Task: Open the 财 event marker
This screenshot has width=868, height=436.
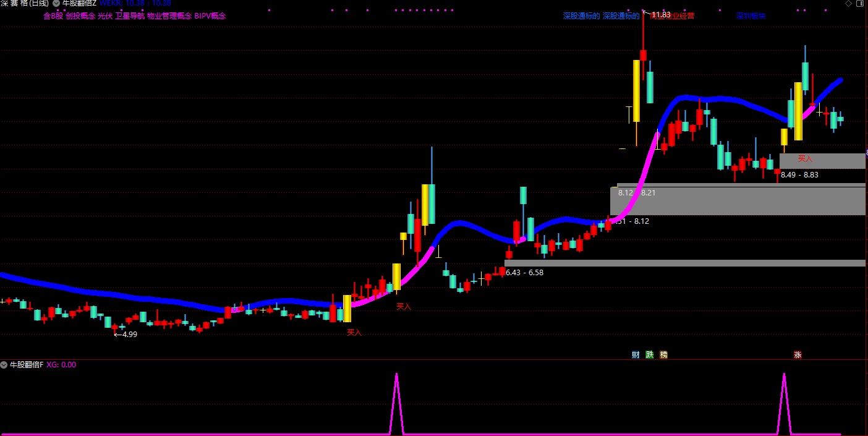Action: click(x=636, y=355)
